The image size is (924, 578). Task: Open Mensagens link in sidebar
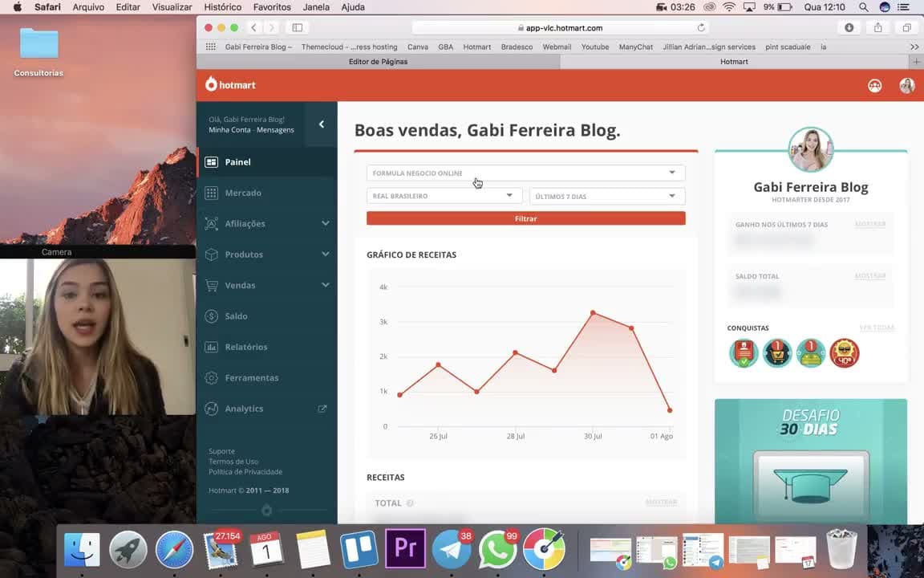pyautogui.click(x=275, y=130)
